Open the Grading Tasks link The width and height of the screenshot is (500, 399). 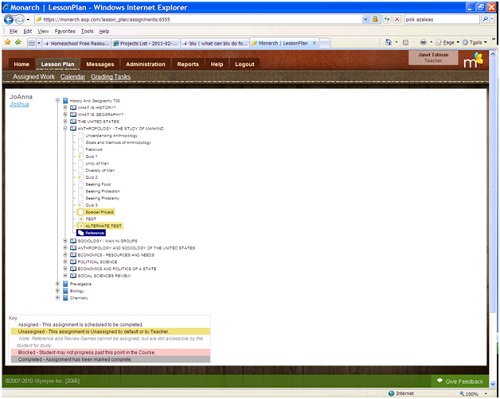coord(110,77)
